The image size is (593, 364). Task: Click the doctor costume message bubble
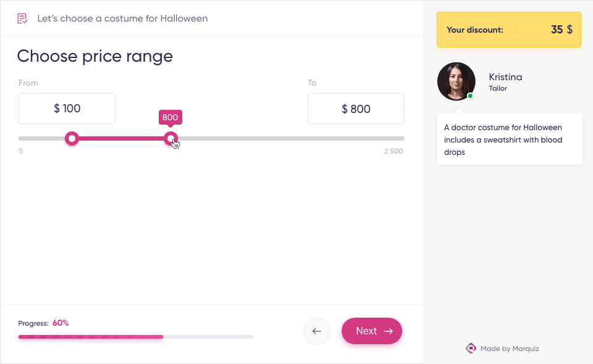(x=510, y=139)
